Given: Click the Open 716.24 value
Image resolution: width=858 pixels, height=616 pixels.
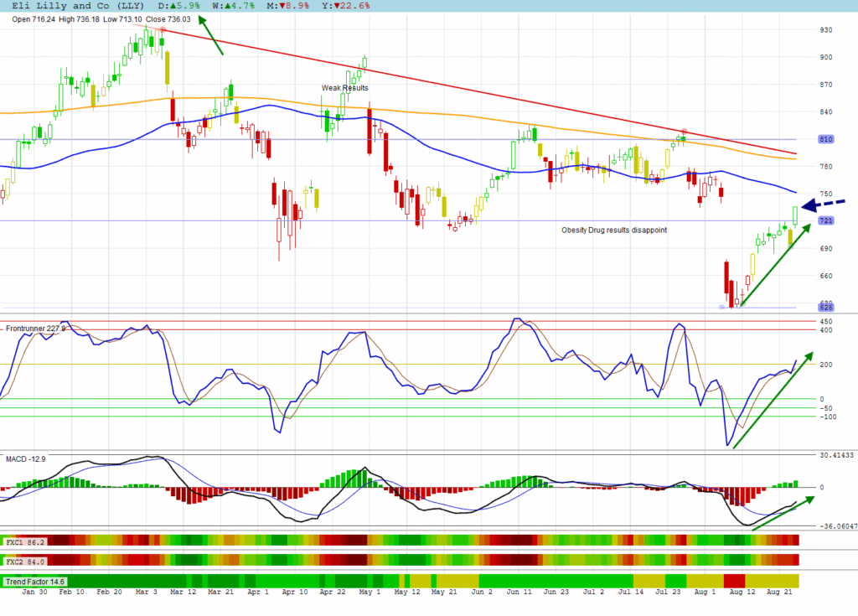Looking at the screenshot, I should 34,19.
